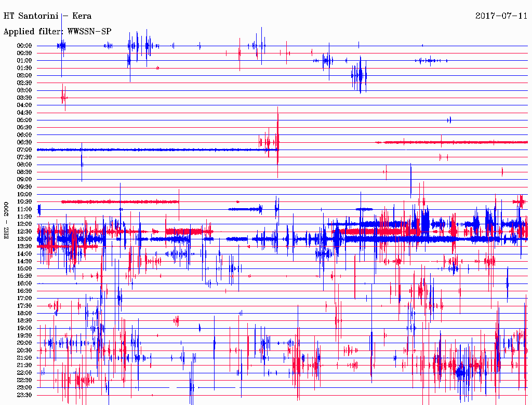Screen dimensions: 532x405
Task: Select the 12:30 time row label
Action: [x=24, y=232]
